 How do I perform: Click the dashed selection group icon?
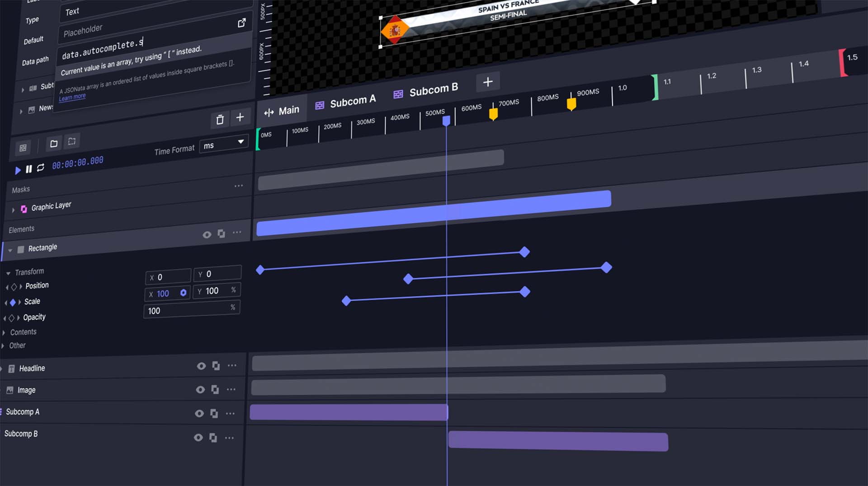pyautogui.click(x=72, y=141)
